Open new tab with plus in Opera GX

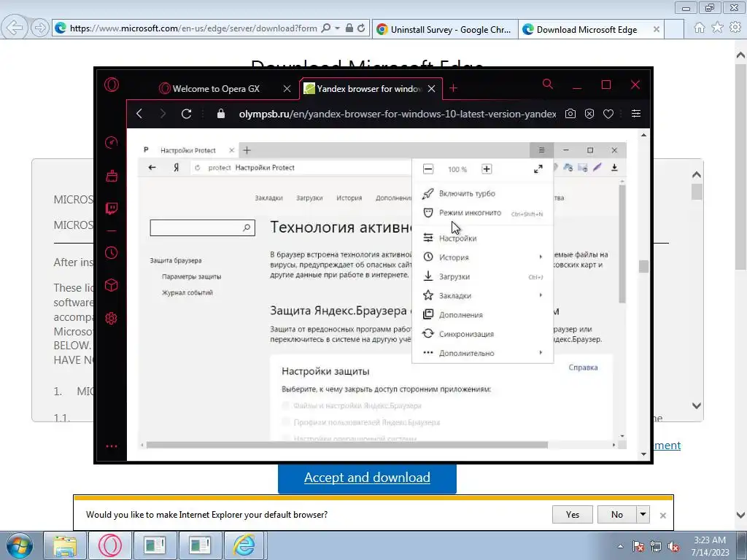point(454,88)
